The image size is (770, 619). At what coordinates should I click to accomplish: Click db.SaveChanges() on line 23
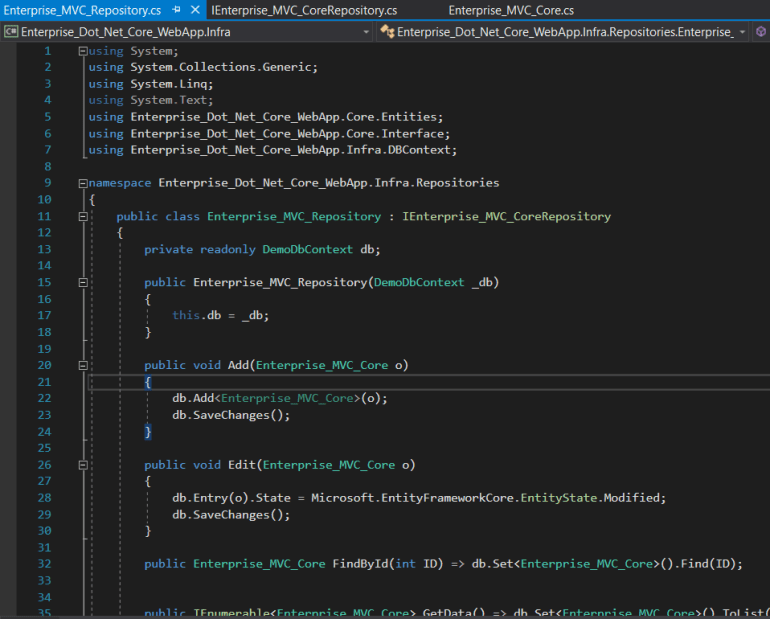pos(231,415)
